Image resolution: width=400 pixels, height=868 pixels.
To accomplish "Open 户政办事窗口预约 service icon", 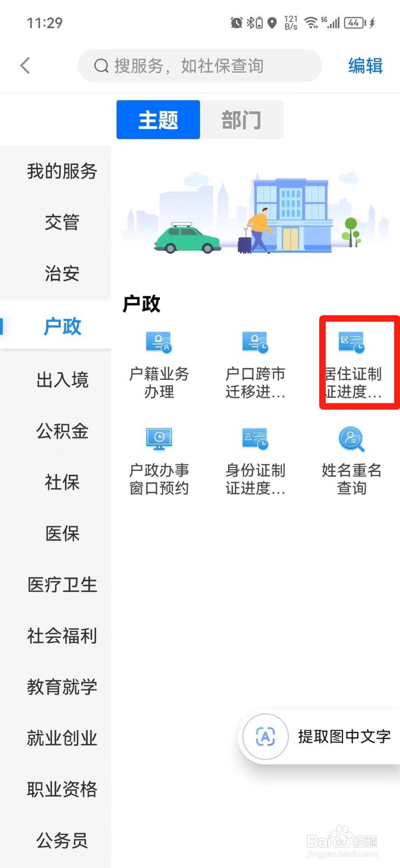I will [x=159, y=439].
